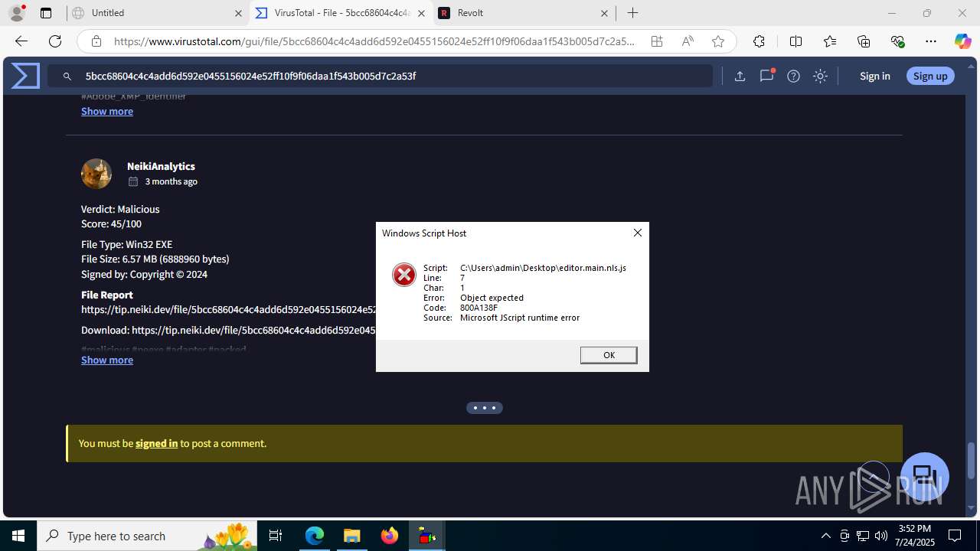Click upper Show more above NeikiAnalytics
Image resolution: width=980 pixels, height=551 pixels.
107,111
